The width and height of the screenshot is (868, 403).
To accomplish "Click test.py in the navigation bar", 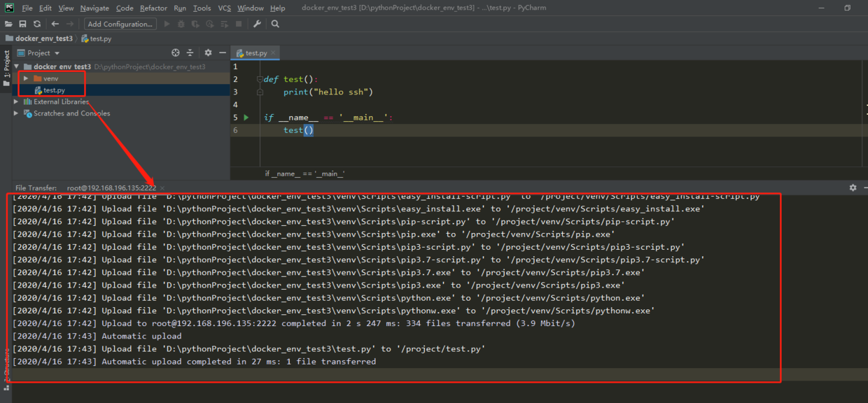I will [x=97, y=38].
